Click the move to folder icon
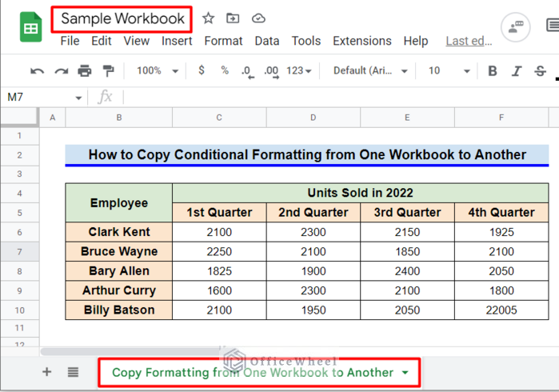The width and height of the screenshot is (559, 392). click(233, 18)
